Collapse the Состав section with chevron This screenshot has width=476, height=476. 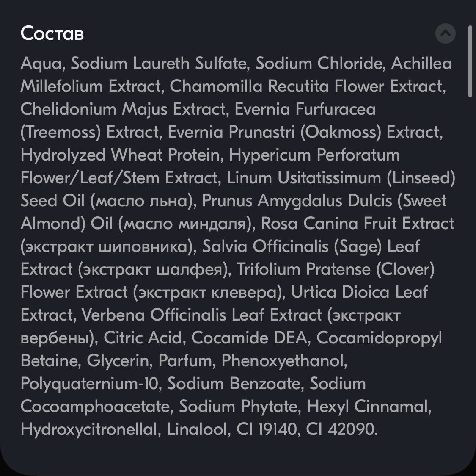[x=445, y=33]
